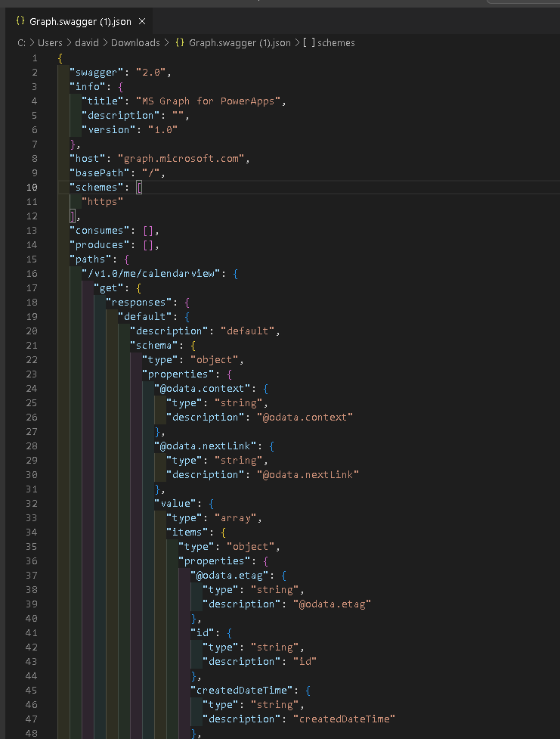
Task: Click the "/v1.0/me/calendarview" path key
Action: 150,274
